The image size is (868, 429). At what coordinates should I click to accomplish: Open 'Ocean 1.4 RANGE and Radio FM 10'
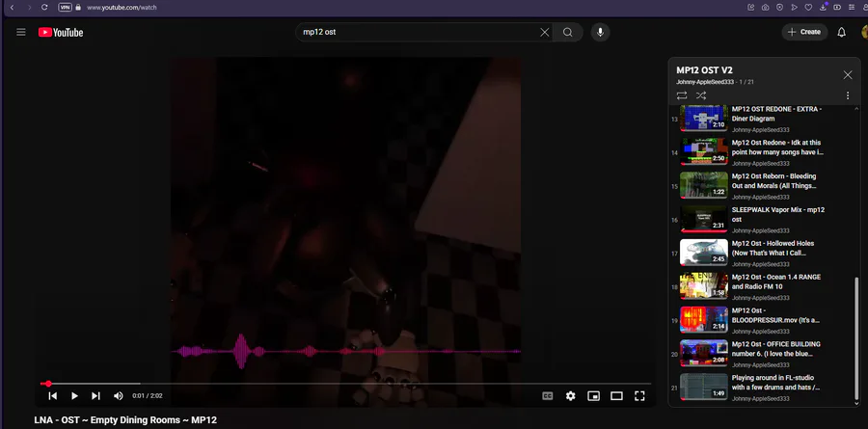pos(764,286)
